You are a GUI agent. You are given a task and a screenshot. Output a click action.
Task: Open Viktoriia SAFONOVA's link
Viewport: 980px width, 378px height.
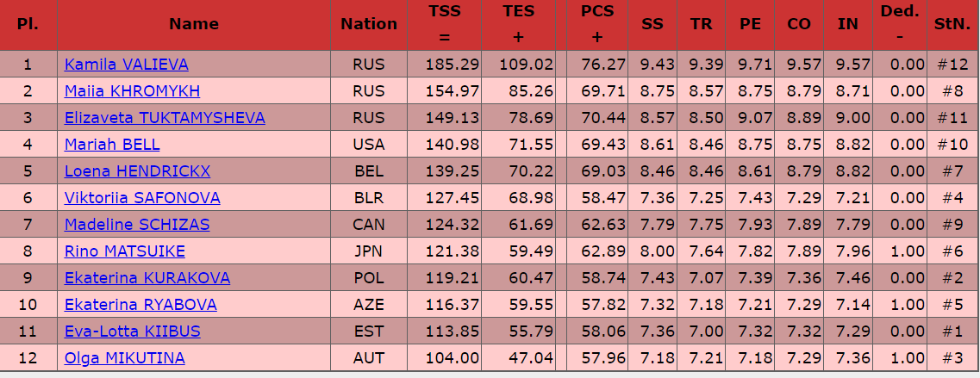142,198
